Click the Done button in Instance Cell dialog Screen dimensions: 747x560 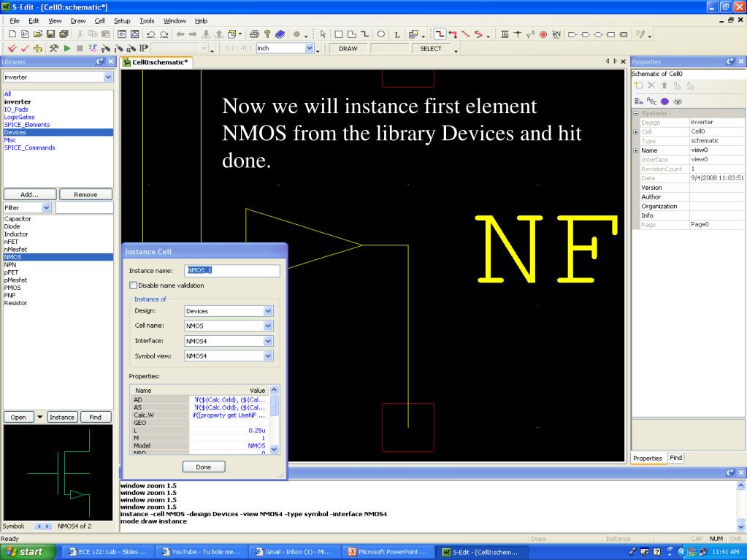[x=204, y=467]
